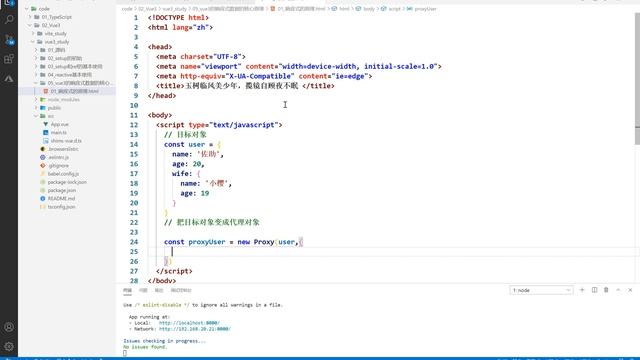Place cursor on line 25 in editor

click(x=392, y=251)
